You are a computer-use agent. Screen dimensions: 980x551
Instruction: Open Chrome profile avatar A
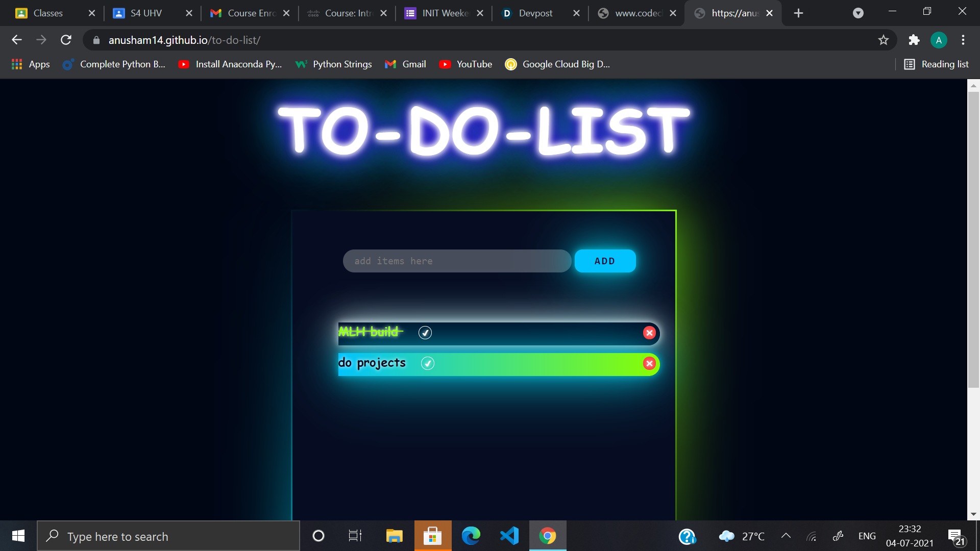pos(939,40)
